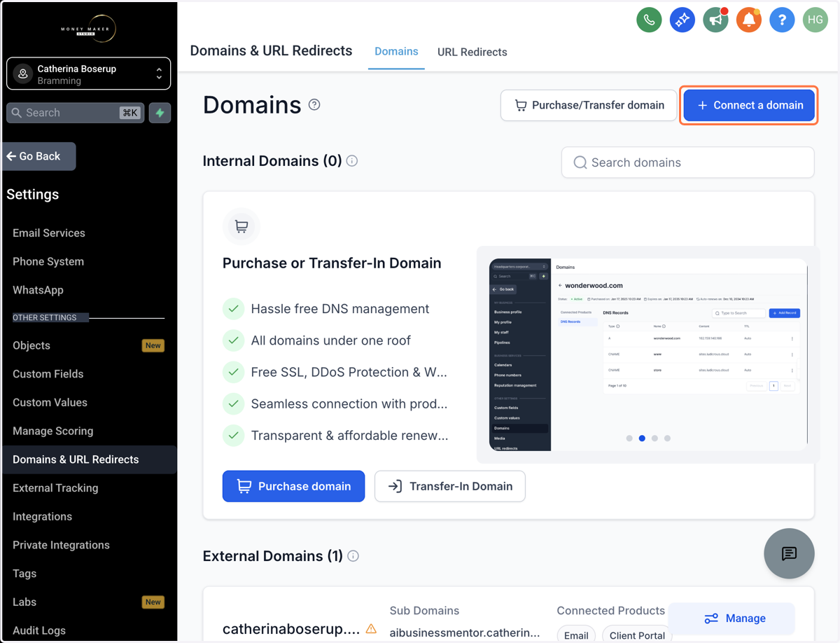Click the info icon next to External Domains
The height and width of the screenshot is (643, 840).
click(353, 556)
